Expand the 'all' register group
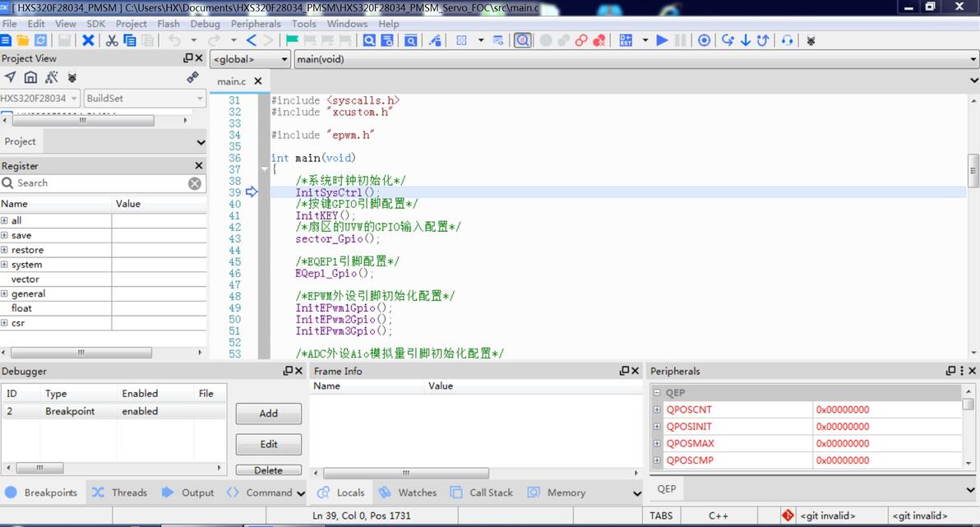Screen dimensions: 980x527 click(x=4, y=220)
